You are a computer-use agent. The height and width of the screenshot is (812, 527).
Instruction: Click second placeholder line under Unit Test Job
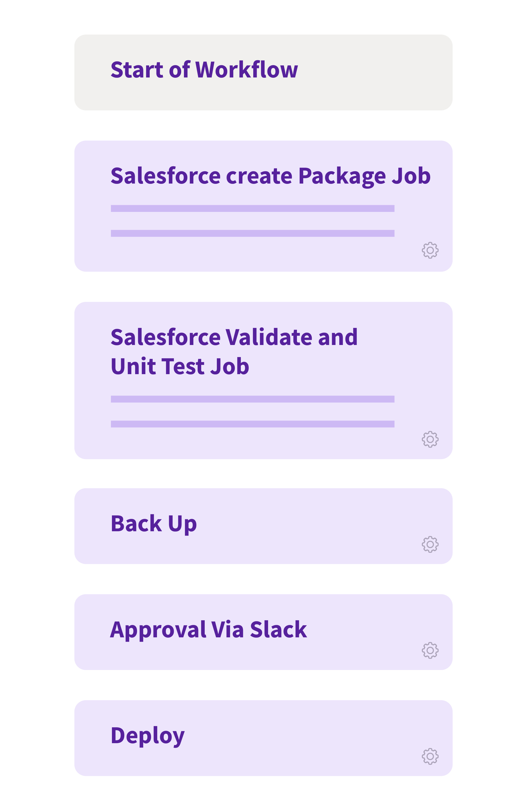252,424
